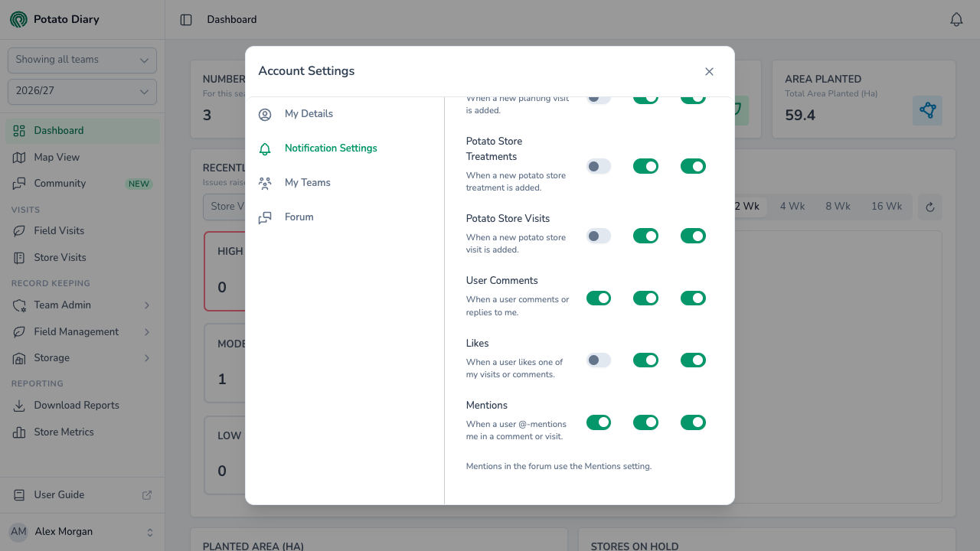This screenshot has height=551, width=980.
Task: Select the 16 Wk range tab
Action: pyautogui.click(x=887, y=207)
